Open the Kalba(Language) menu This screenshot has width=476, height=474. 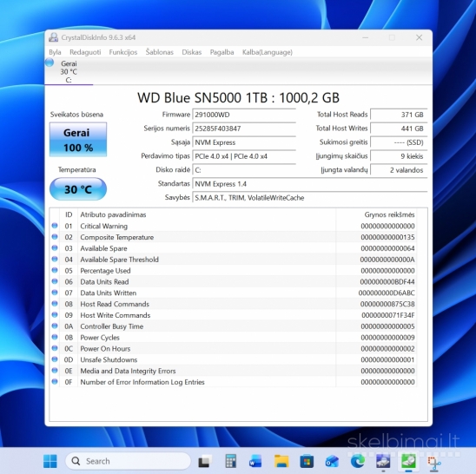(268, 52)
